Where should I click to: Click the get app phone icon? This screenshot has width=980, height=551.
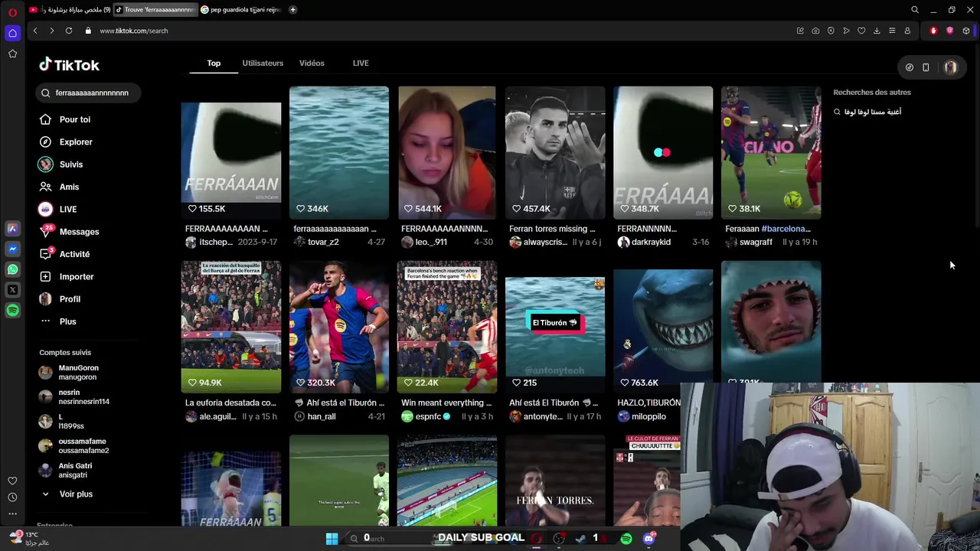(x=926, y=67)
